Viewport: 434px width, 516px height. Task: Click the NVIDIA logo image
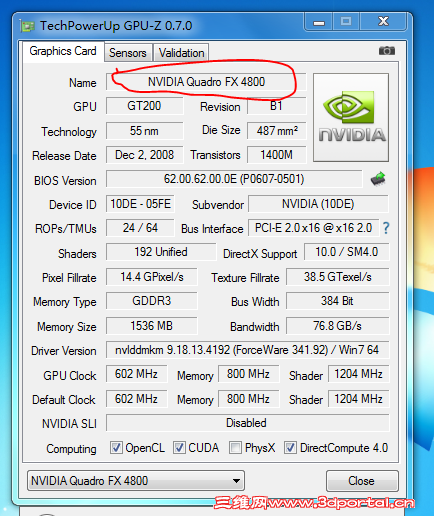(x=351, y=117)
